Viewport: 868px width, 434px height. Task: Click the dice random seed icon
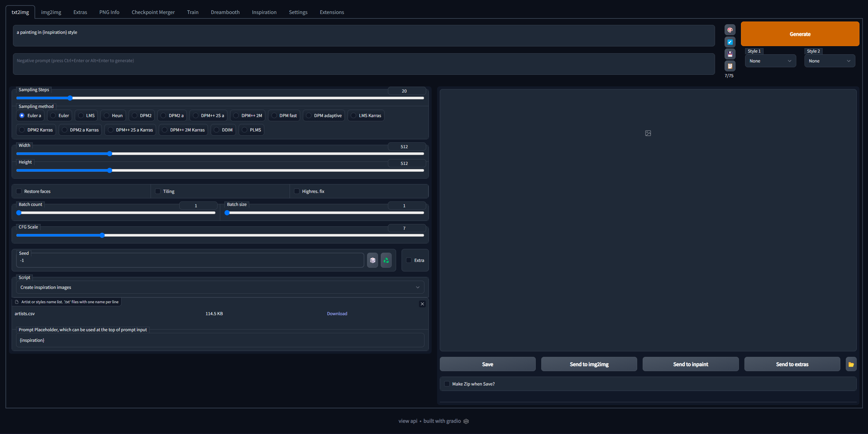tap(373, 260)
